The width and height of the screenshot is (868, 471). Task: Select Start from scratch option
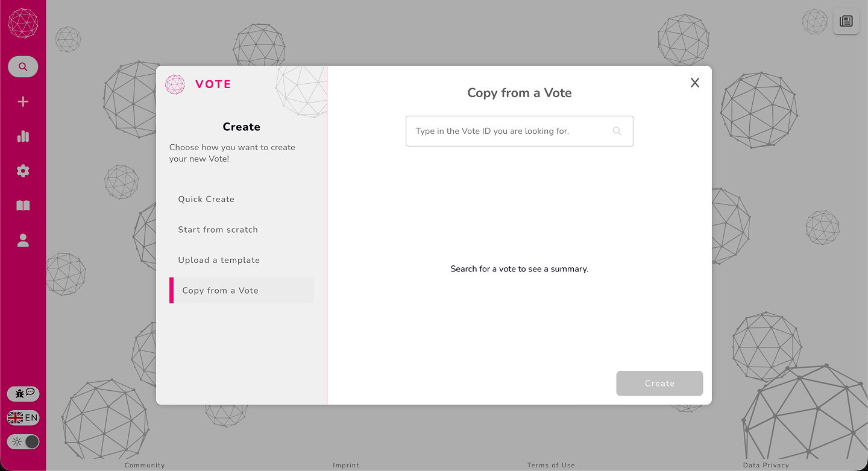218,230
